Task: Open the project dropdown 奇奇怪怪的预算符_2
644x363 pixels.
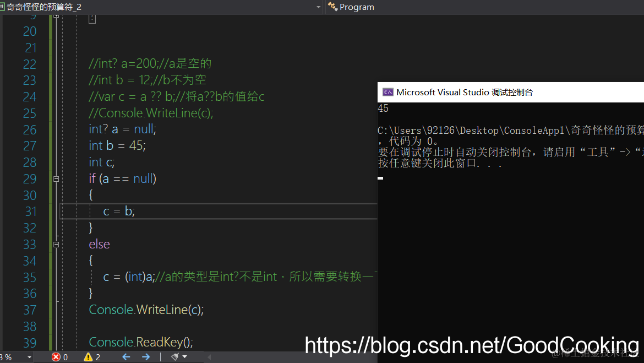Action: click(161, 7)
